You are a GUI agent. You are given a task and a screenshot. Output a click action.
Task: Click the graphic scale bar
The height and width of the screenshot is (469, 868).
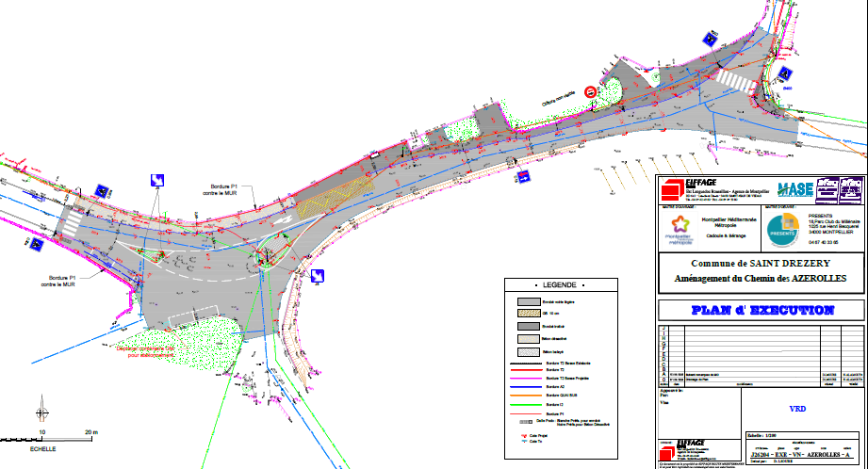(x=46, y=439)
